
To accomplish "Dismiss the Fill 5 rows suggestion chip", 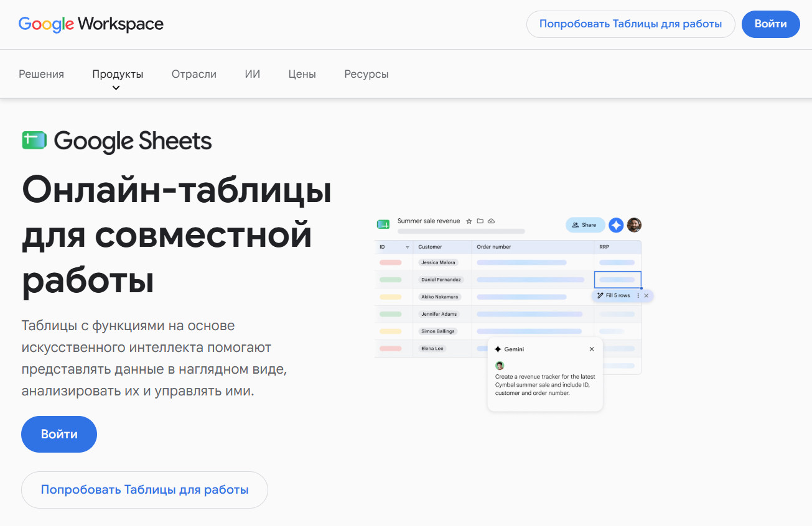I will coord(646,295).
